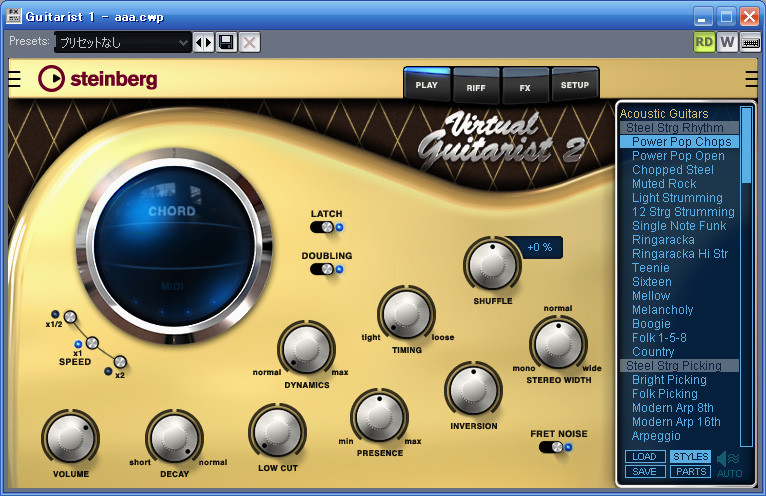Click the PARTS button
Viewport: 766px width, 496px height.
[690, 472]
